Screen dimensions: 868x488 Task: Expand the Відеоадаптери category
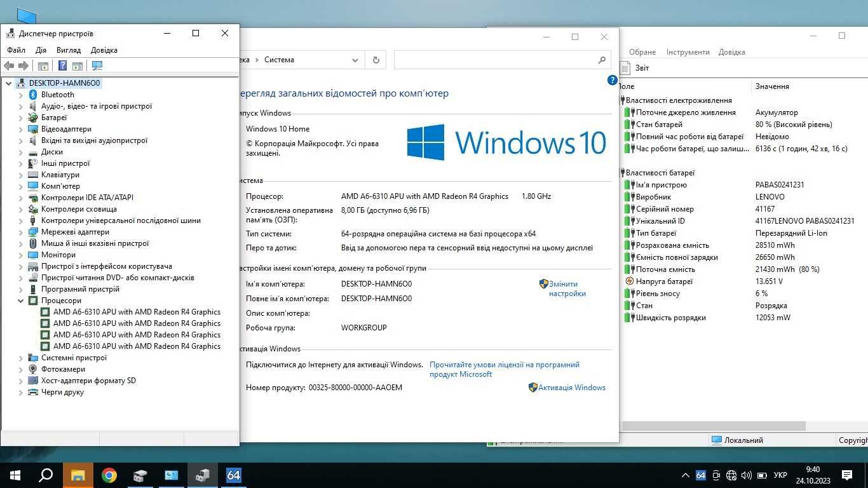pyautogui.click(x=20, y=129)
